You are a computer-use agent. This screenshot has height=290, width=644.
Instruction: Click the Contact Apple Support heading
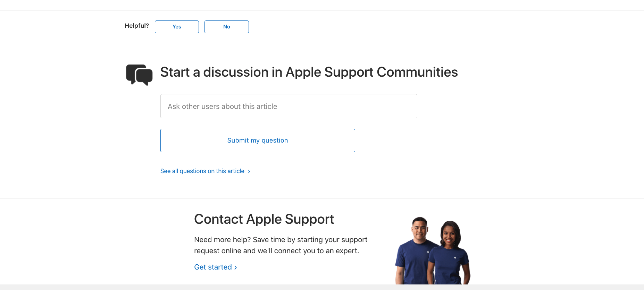tap(264, 219)
